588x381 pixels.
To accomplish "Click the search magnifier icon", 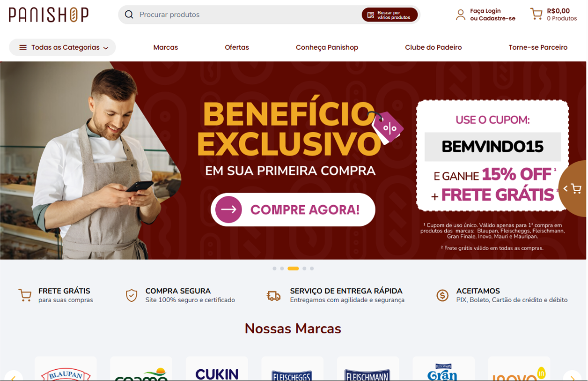I will click(129, 15).
